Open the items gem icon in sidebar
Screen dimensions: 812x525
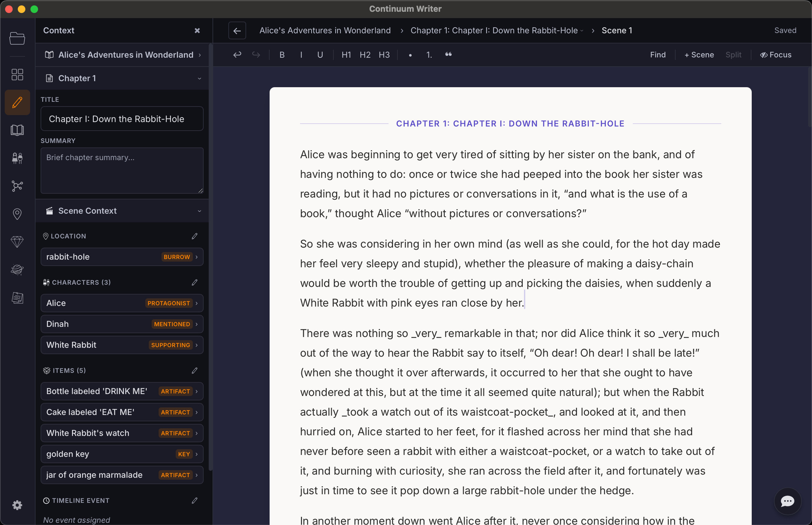coord(17,242)
